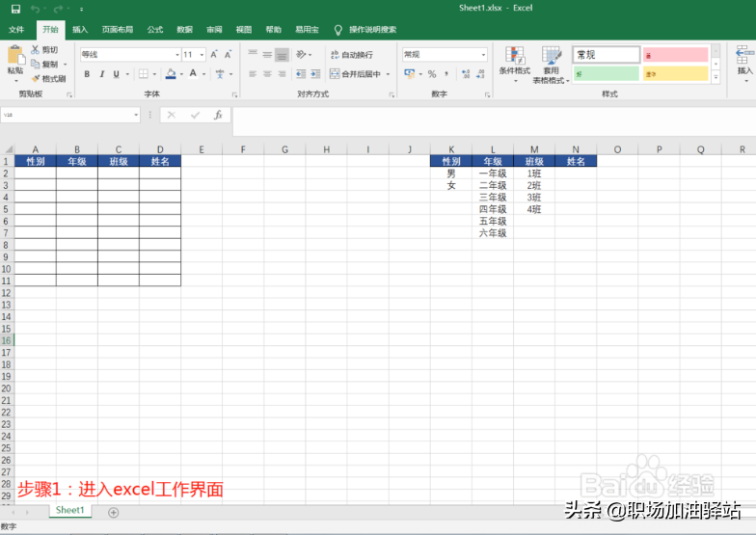The height and width of the screenshot is (535, 756).
Task: Toggle middle vertical alignment
Action: tap(267, 54)
